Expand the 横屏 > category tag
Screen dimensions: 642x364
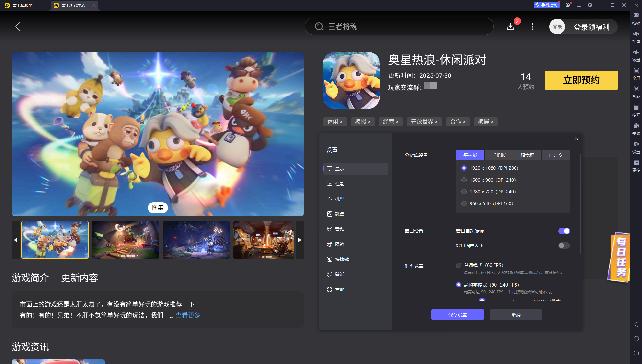tap(486, 122)
